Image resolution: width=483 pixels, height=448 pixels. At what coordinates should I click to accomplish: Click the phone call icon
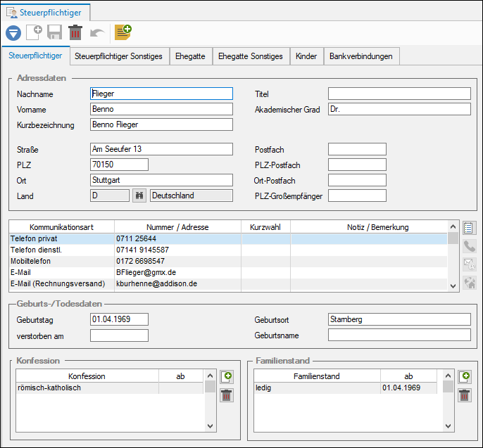tap(469, 246)
